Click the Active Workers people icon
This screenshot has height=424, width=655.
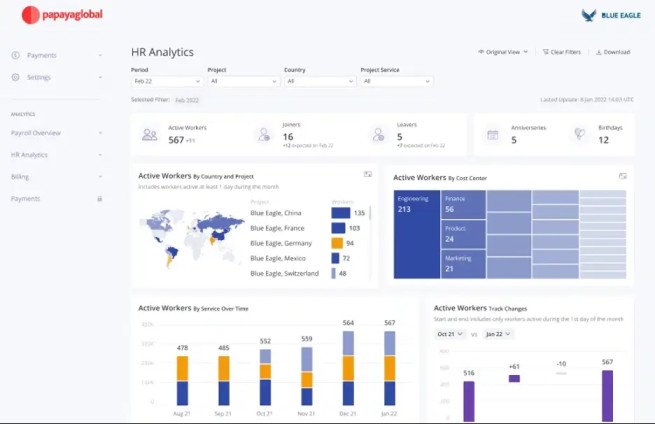tap(150, 135)
